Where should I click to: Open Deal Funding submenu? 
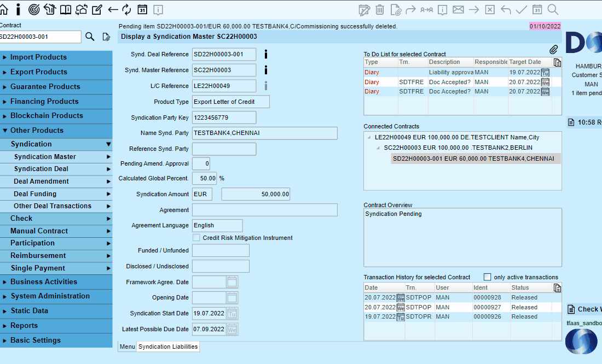[56, 194]
